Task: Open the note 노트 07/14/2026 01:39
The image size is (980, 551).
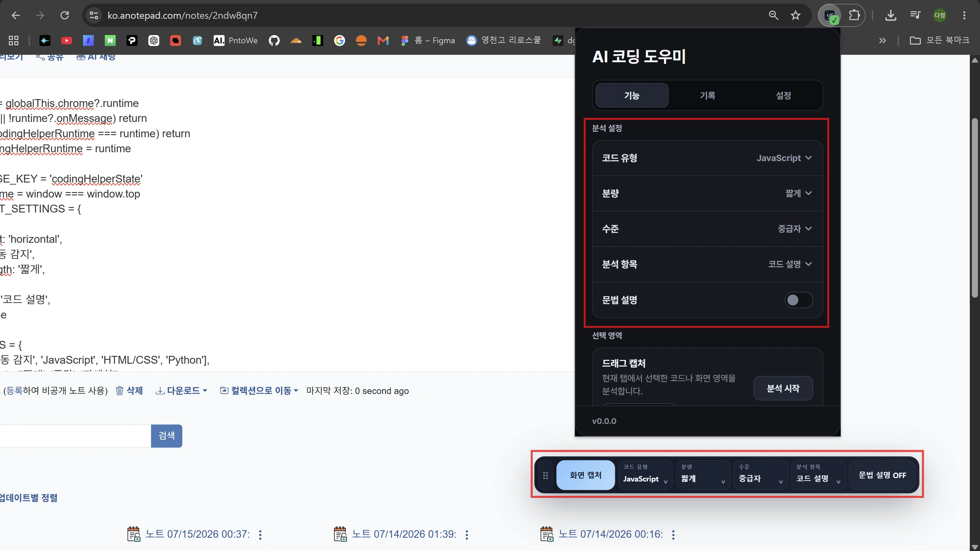Action: [x=404, y=534]
